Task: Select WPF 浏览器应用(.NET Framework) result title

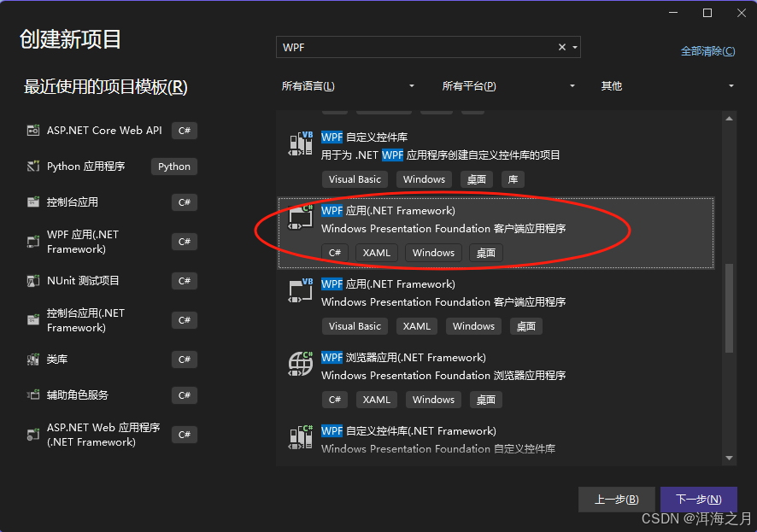Action: (x=403, y=358)
